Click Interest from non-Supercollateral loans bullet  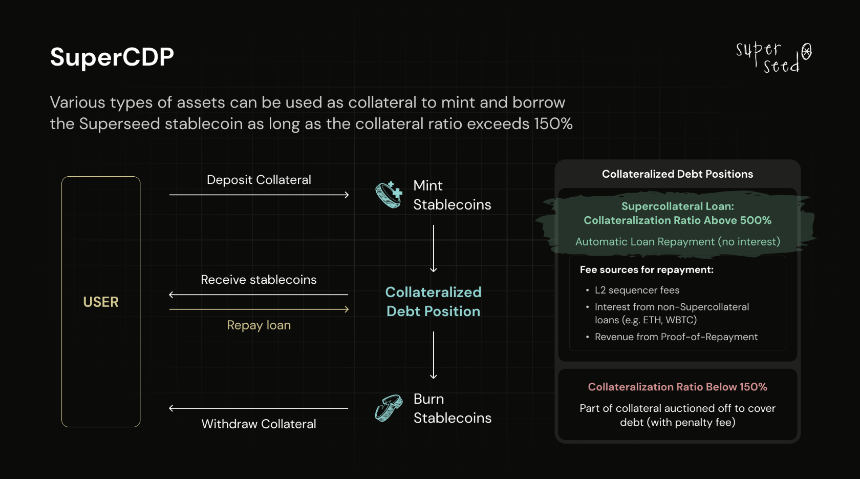(x=671, y=313)
